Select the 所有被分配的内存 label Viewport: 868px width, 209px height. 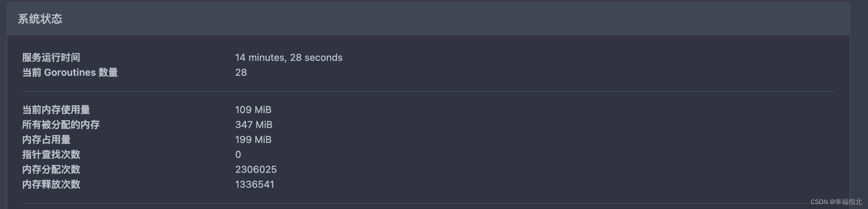click(x=61, y=125)
